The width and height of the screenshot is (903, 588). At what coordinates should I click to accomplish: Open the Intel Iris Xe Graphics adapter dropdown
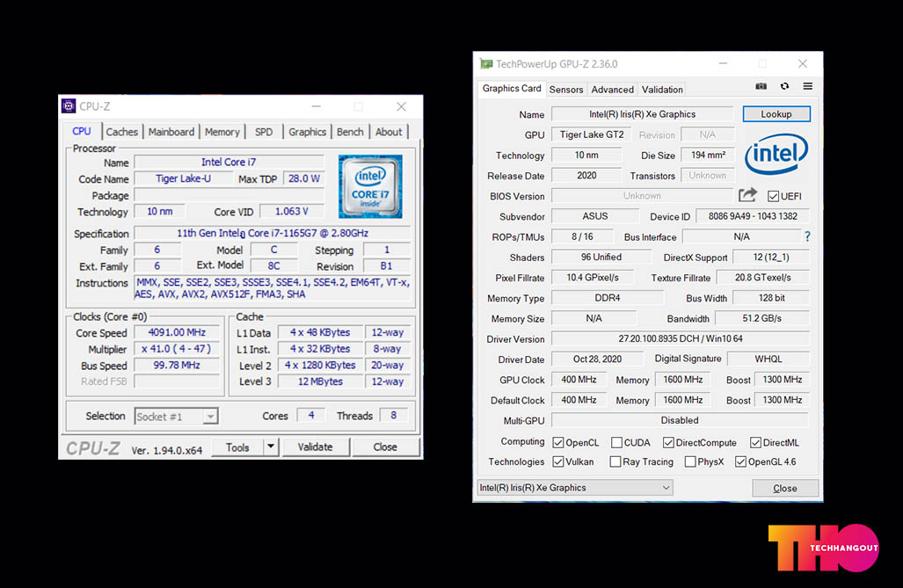coord(575,488)
